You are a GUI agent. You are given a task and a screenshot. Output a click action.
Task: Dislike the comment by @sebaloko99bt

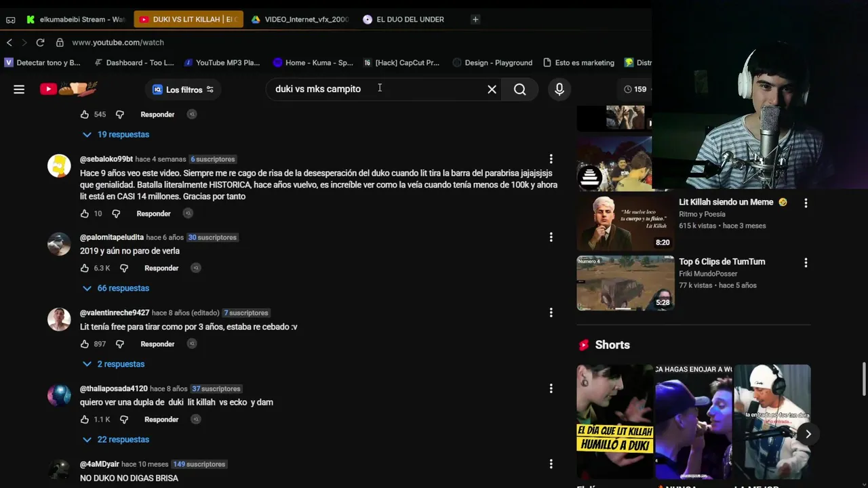coord(116,213)
